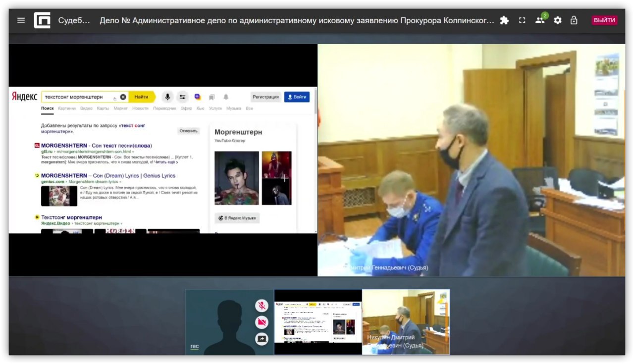Click the Судеб... title text
634x364 pixels.
click(74, 20)
